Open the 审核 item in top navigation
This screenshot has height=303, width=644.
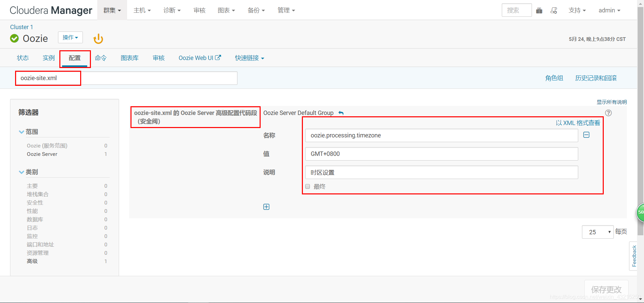click(200, 10)
